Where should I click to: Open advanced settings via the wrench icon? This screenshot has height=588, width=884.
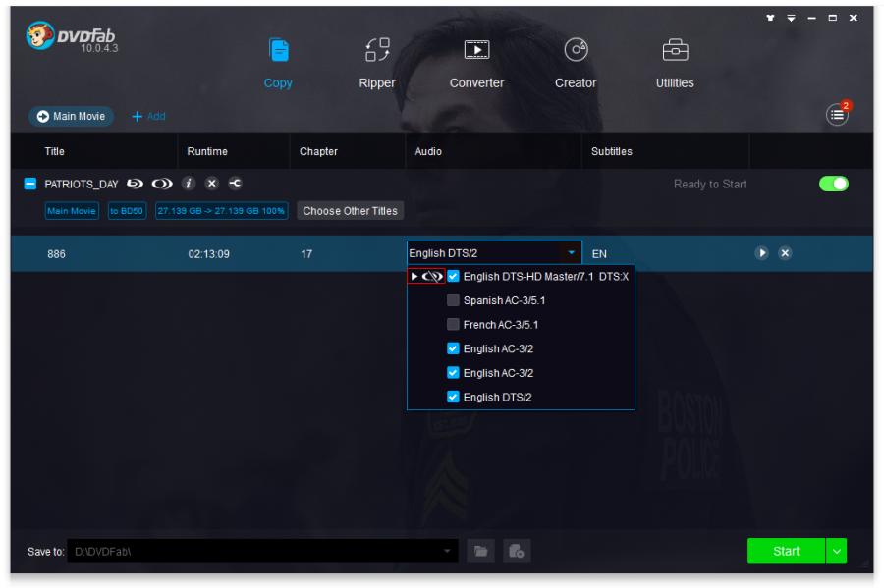tap(235, 184)
